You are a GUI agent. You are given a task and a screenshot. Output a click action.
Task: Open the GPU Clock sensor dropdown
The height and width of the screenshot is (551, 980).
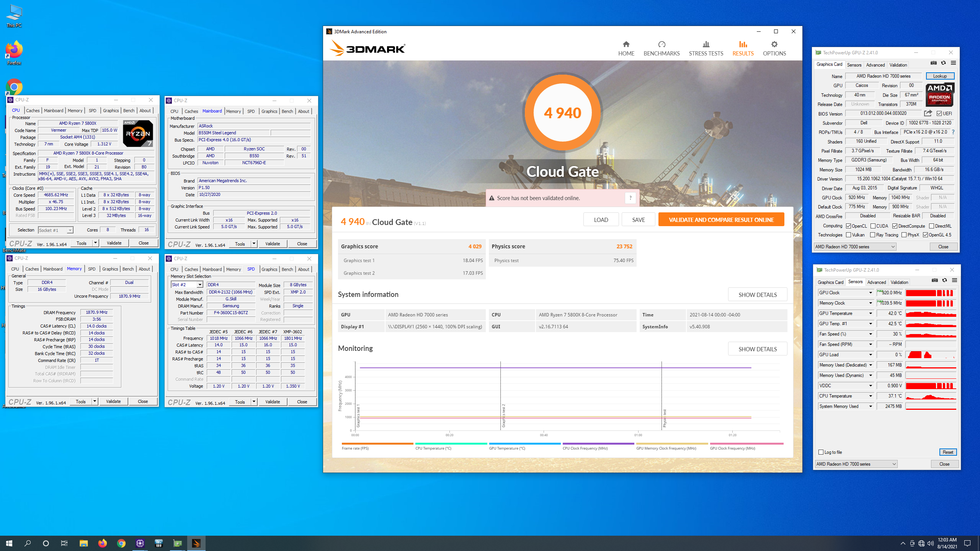point(870,293)
